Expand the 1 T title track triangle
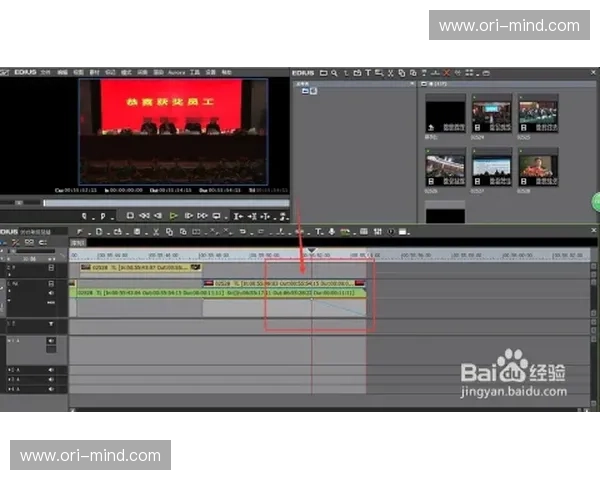 click(51, 325)
